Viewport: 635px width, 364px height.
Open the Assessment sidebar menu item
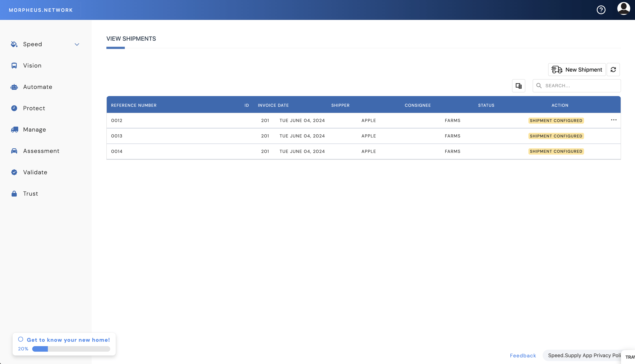click(x=41, y=151)
